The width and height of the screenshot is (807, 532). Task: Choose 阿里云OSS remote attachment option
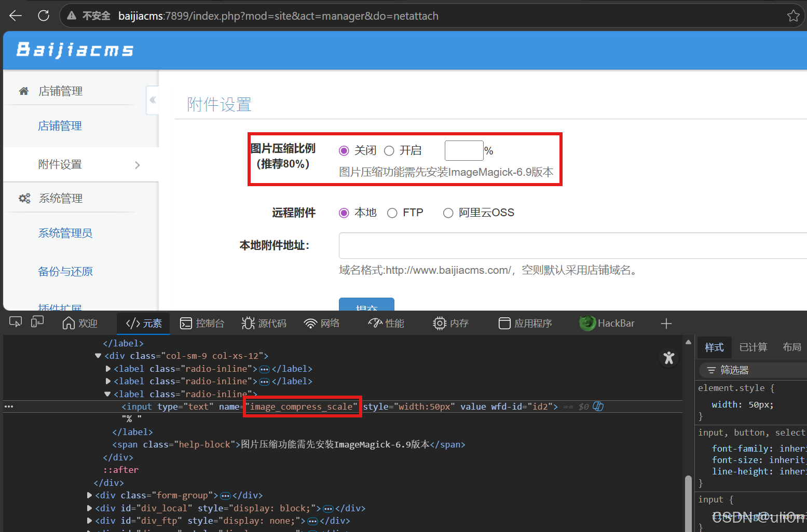coord(448,213)
